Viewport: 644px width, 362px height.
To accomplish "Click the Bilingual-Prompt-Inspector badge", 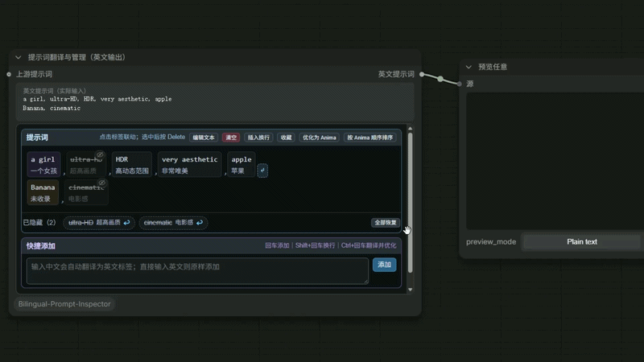I will 64,304.
